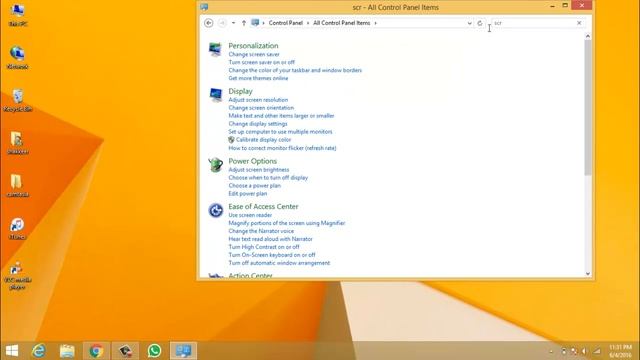640x360 pixels.
Task: Open Turn screen saver on or off
Action: [x=262, y=62]
